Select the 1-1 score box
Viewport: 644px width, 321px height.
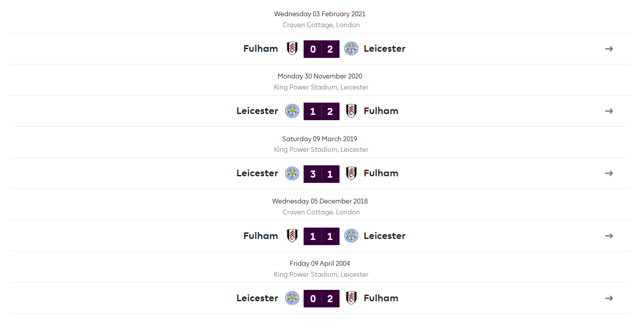322,236
